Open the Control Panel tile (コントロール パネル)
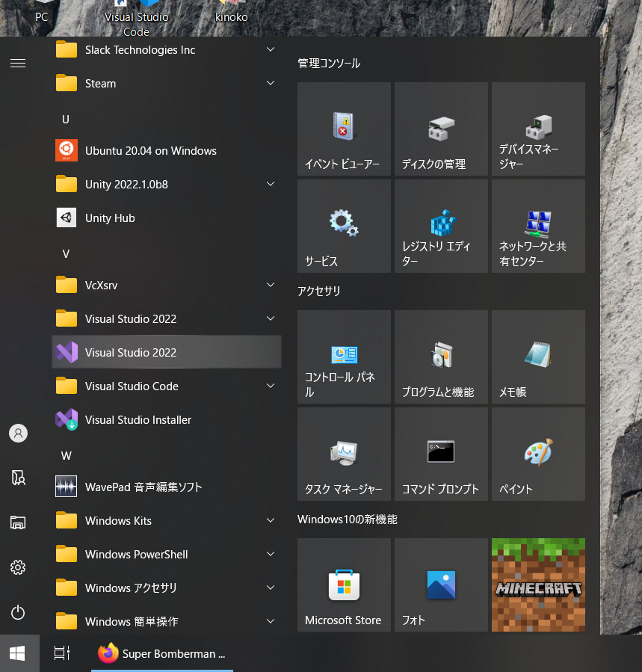Viewport: 642px width, 672px height. point(344,357)
